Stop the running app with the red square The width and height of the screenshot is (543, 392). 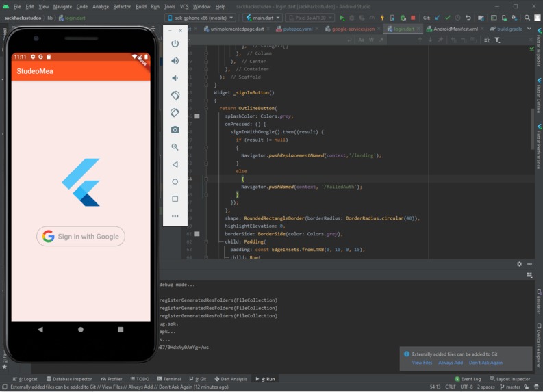click(413, 18)
